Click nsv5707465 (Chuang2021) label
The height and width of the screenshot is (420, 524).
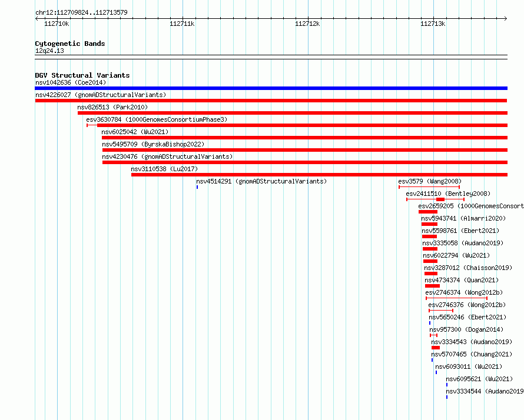[472, 354]
